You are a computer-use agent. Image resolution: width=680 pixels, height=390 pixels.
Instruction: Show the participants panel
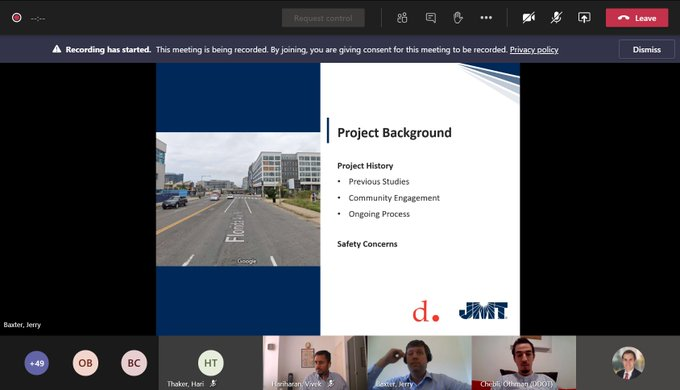click(402, 18)
